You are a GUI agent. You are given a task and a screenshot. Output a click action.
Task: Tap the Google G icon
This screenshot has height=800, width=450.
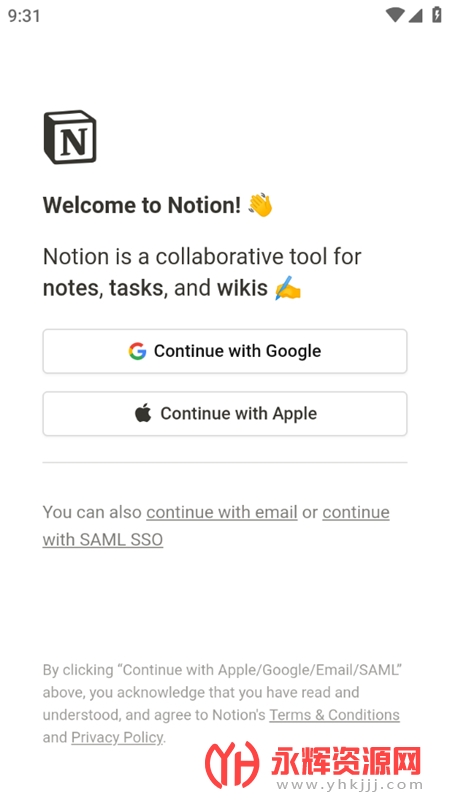pos(137,351)
